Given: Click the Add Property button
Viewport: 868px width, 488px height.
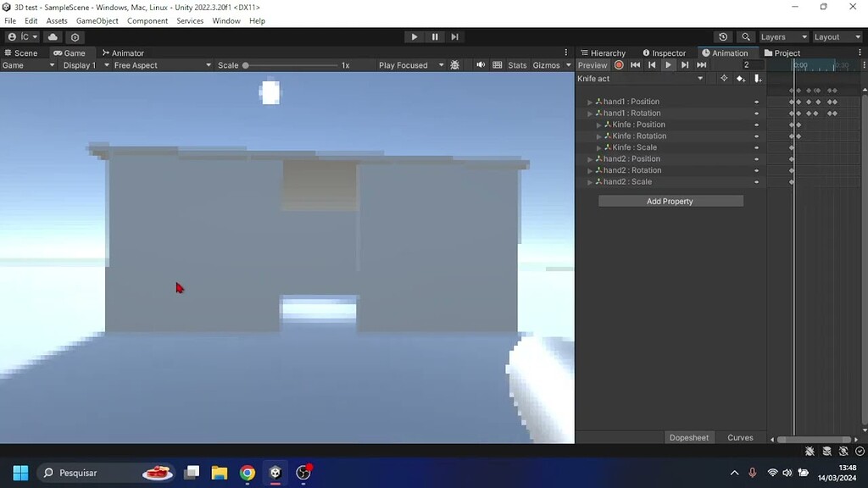Looking at the screenshot, I should coord(670,201).
